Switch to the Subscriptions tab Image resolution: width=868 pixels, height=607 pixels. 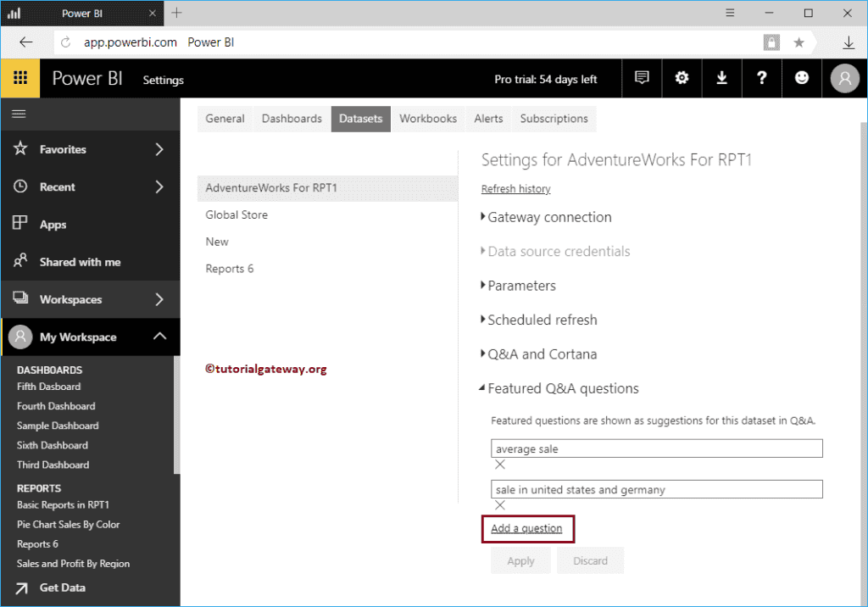tap(554, 119)
